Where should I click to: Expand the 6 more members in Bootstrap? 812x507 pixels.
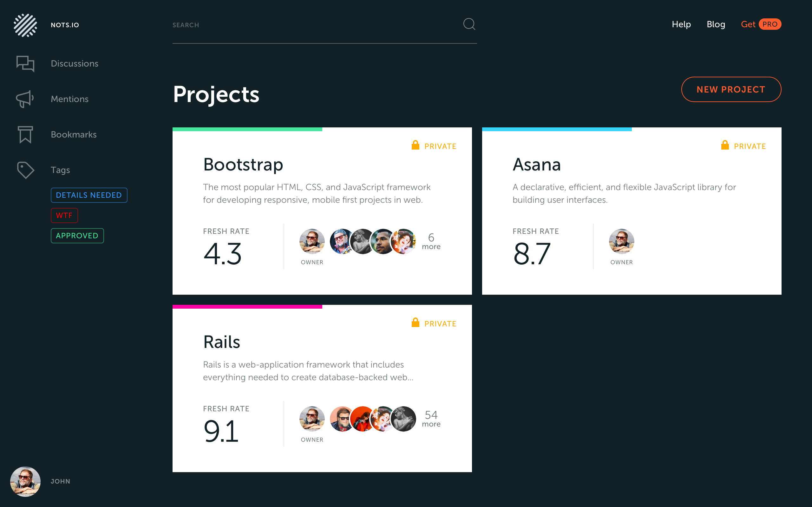tap(431, 241)
